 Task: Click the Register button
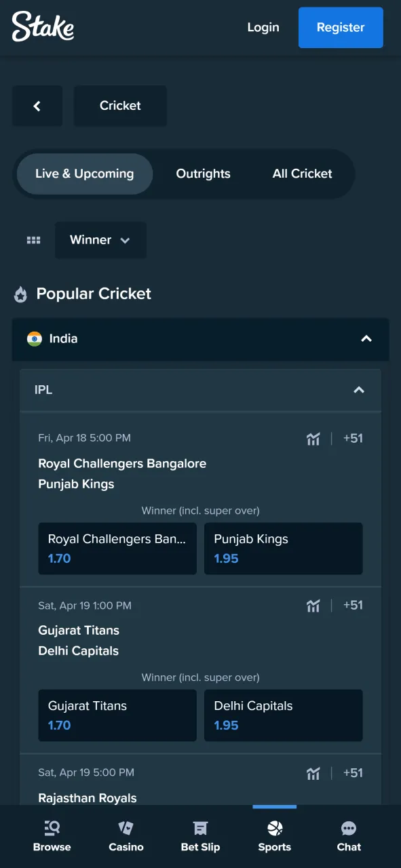pyautogui.click(x=341, y=27)
